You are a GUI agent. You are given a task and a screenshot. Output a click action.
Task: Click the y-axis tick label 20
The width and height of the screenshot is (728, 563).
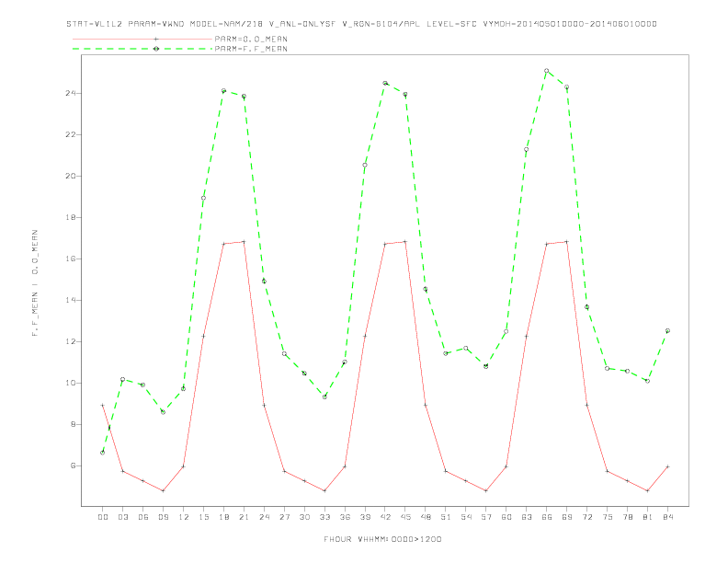coord(71,176)
